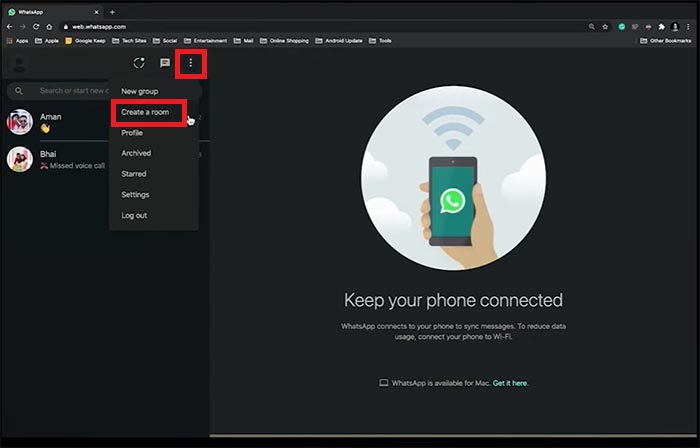Open the Google Keep bookmark
The width and height of the screenshot is (700, 448).
(85, 41)
